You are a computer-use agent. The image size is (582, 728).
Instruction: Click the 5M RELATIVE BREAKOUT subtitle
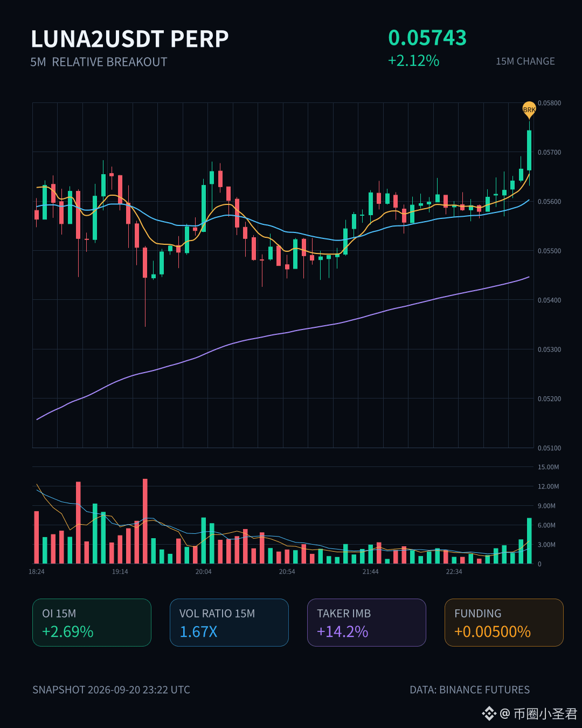[x=99, y=62]
